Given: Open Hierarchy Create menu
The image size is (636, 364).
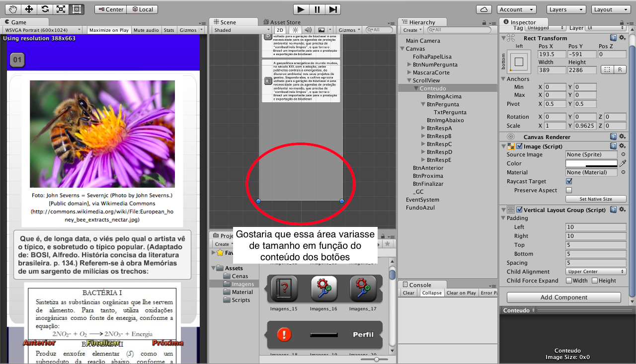Looking at the screenshot, I should (413, 30).
